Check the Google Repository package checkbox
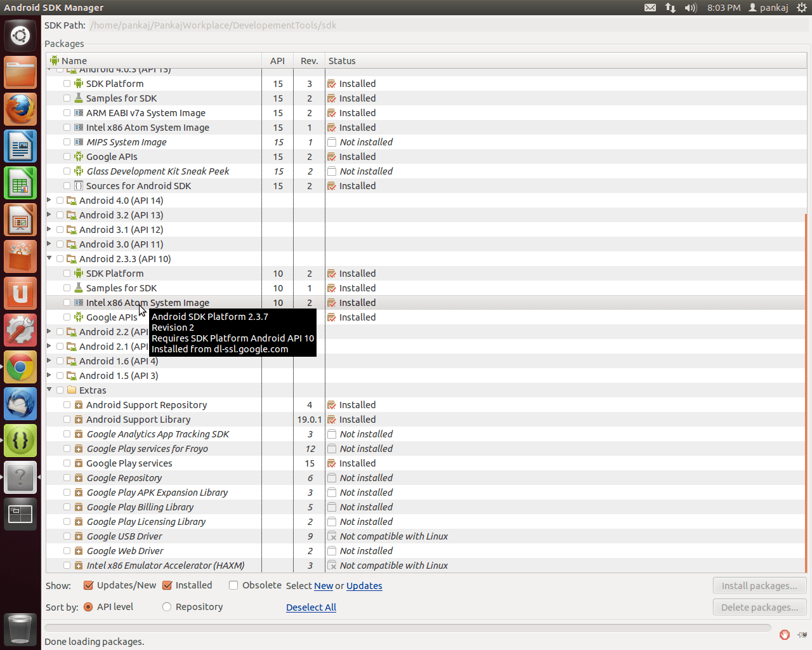Screen dimensions: 812x650 point(67,478)
